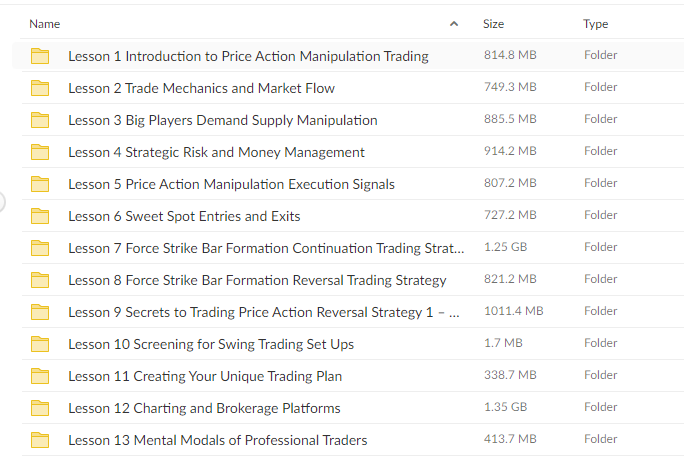Click folder icon beside Lesson 4 Strategic Risk

pos(40,152)
